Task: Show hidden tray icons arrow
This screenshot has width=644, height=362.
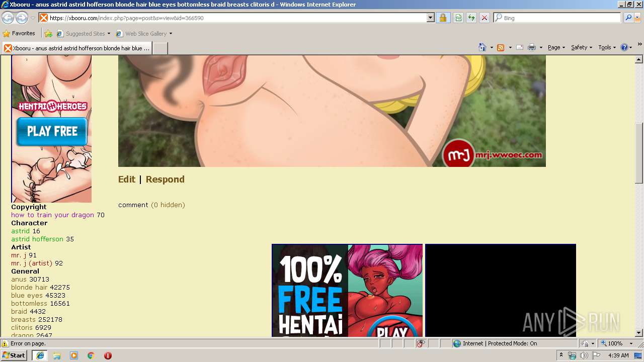Action: (x=561, y=355)
